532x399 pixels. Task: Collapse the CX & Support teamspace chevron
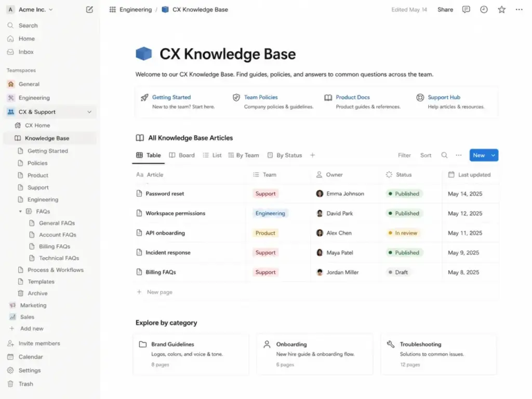pos(89,112)
